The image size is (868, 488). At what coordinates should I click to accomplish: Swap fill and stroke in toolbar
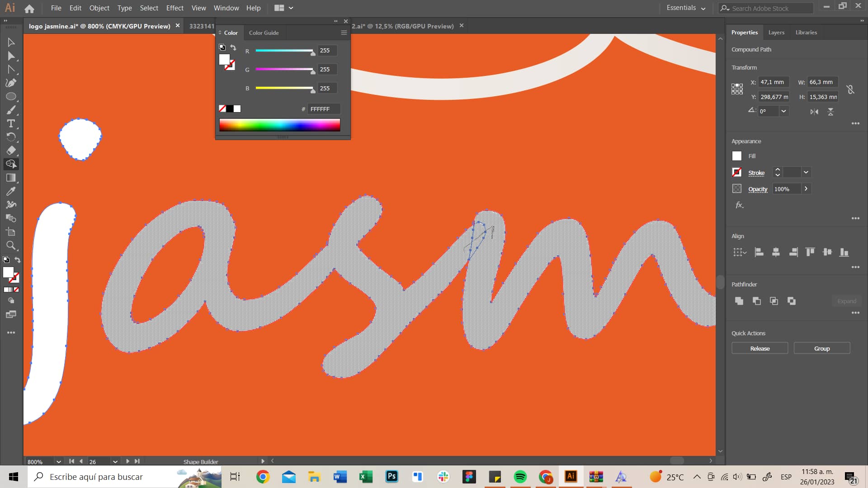(18, 260)
